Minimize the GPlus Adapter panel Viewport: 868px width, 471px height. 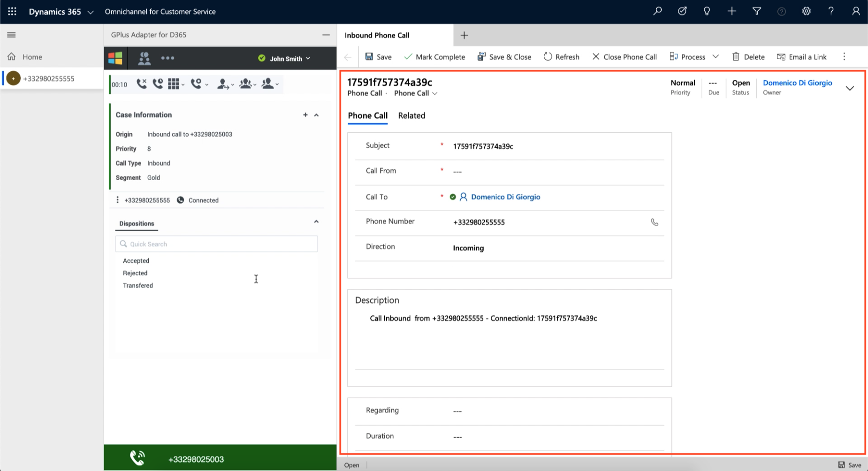[326, 35]
